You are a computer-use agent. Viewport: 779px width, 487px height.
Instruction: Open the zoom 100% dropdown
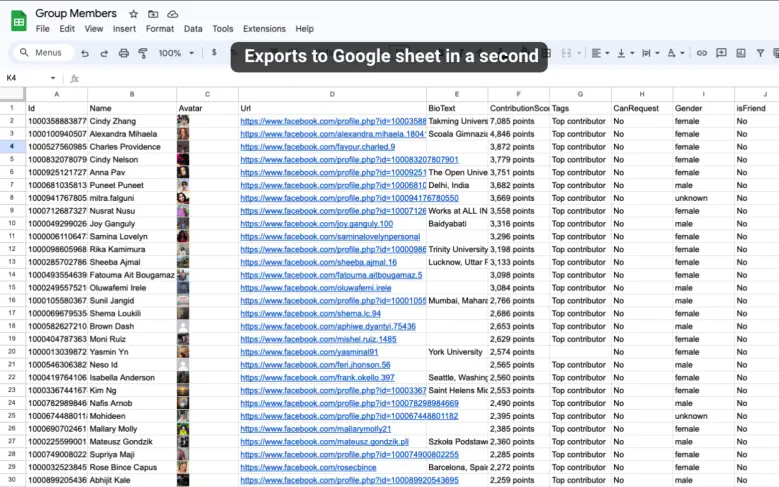coord(176,53)
